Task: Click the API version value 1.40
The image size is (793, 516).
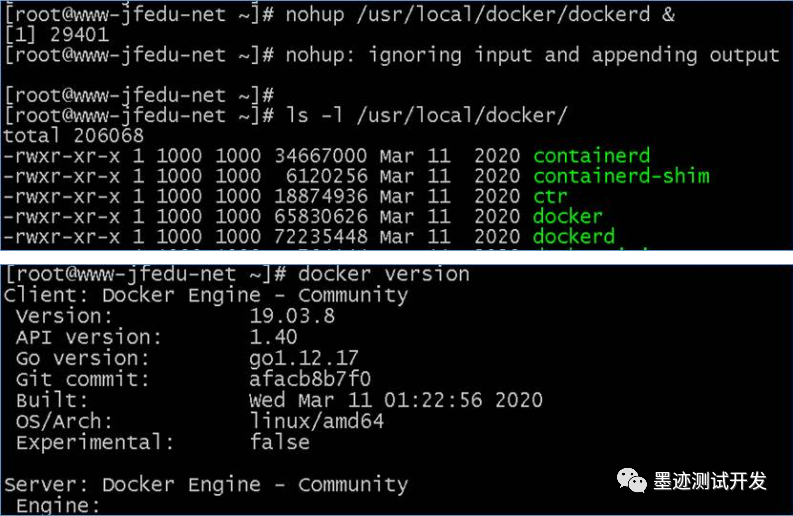Action: [273, 337]
